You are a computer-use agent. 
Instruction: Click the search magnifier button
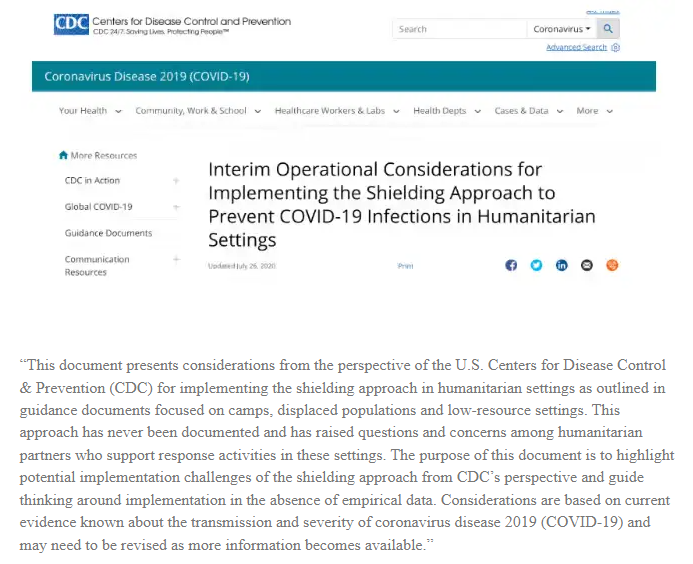(x=608, y=29)
